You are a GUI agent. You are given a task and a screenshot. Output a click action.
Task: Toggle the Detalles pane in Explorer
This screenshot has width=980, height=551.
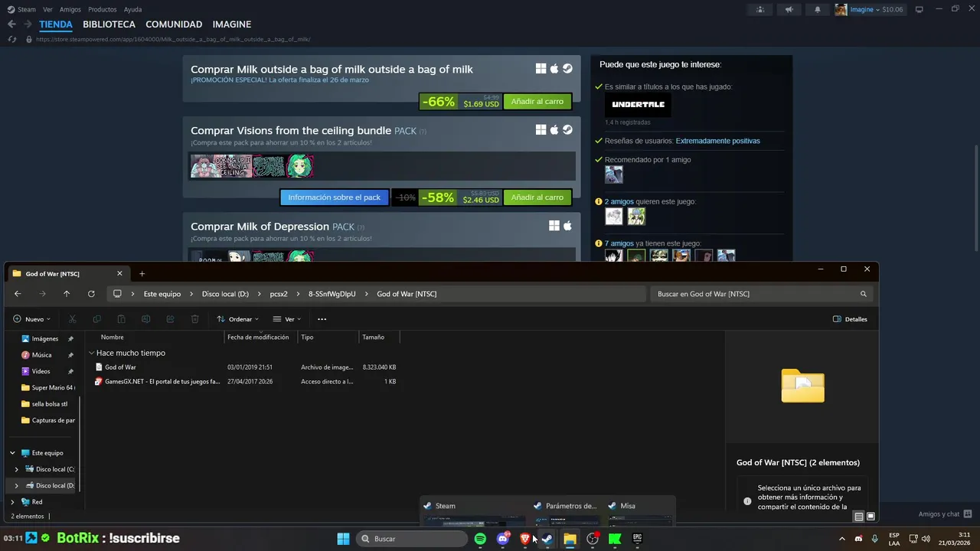(850, 319)
